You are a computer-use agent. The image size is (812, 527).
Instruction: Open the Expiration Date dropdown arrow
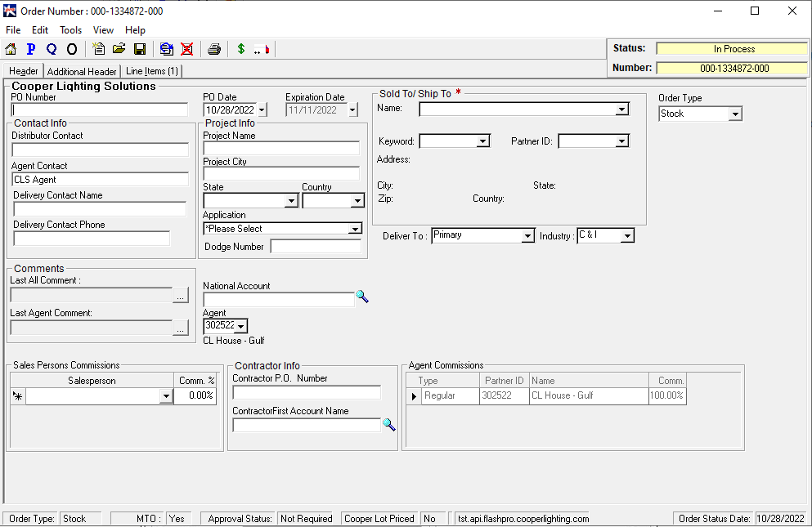click(352, 109)
